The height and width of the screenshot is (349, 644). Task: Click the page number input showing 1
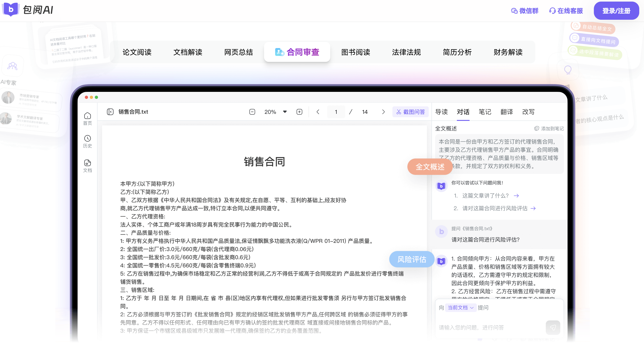336,112
